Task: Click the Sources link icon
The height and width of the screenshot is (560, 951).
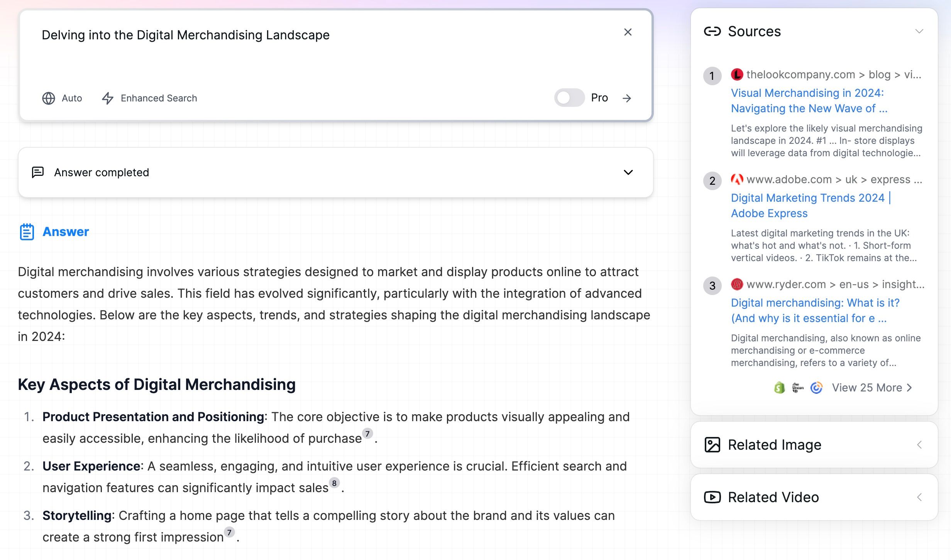Action: pyautogui.click(x=712, y=31)
